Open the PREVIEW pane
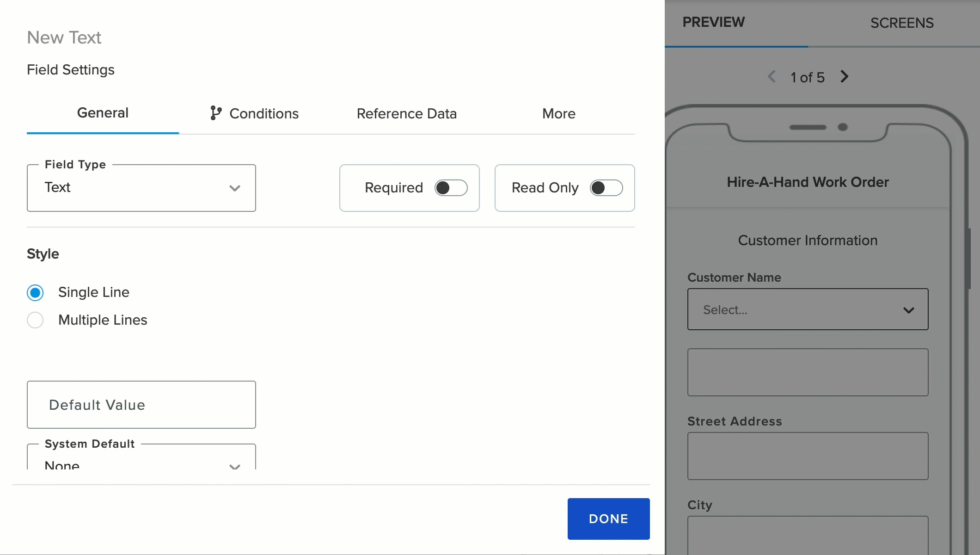Viewport: 980px width, 555px height. (x=714, y=22)
